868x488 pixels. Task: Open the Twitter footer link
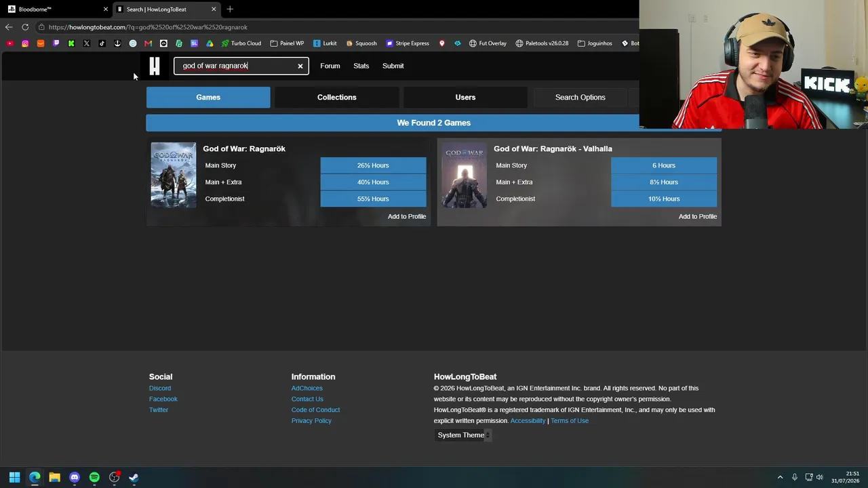pos(159,410)
